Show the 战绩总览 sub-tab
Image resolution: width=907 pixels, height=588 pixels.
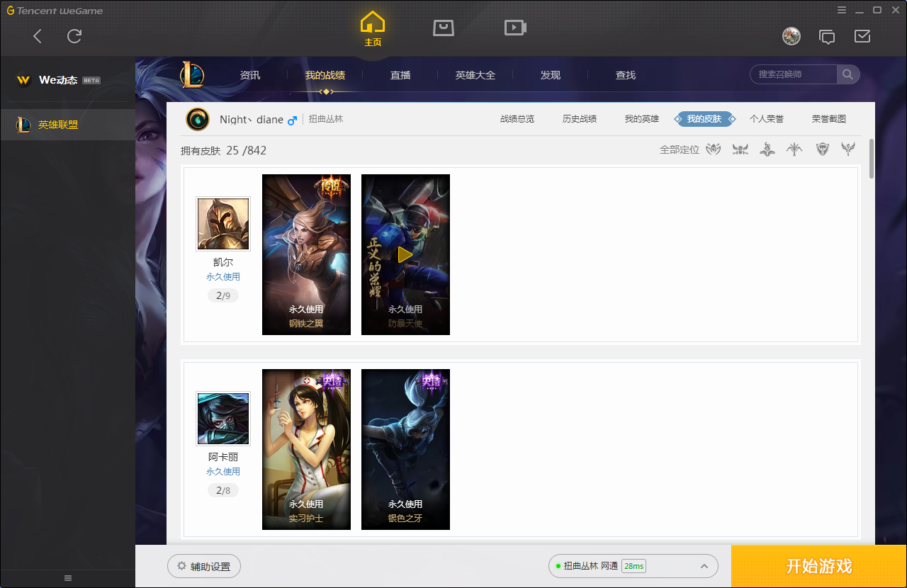(x=517, y=119)
